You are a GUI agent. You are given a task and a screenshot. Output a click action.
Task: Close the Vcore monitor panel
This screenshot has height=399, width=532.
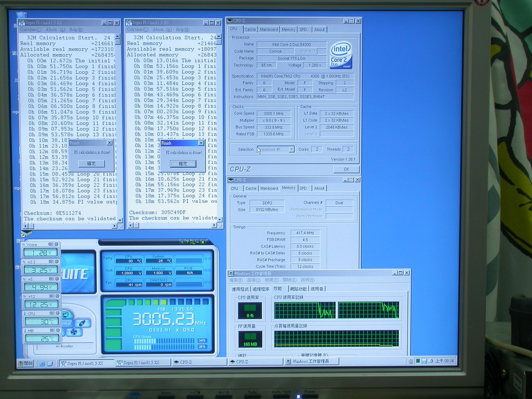[57, 244]
